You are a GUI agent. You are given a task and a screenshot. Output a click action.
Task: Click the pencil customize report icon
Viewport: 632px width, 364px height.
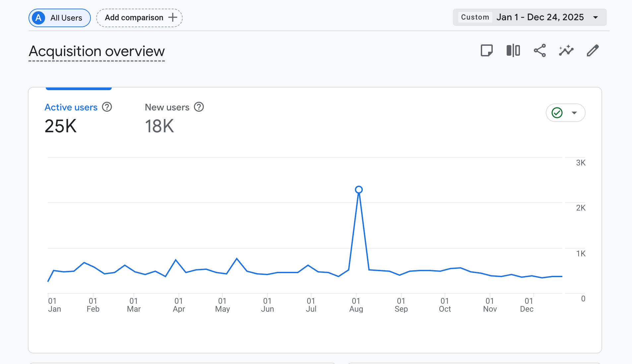(593, 51)
